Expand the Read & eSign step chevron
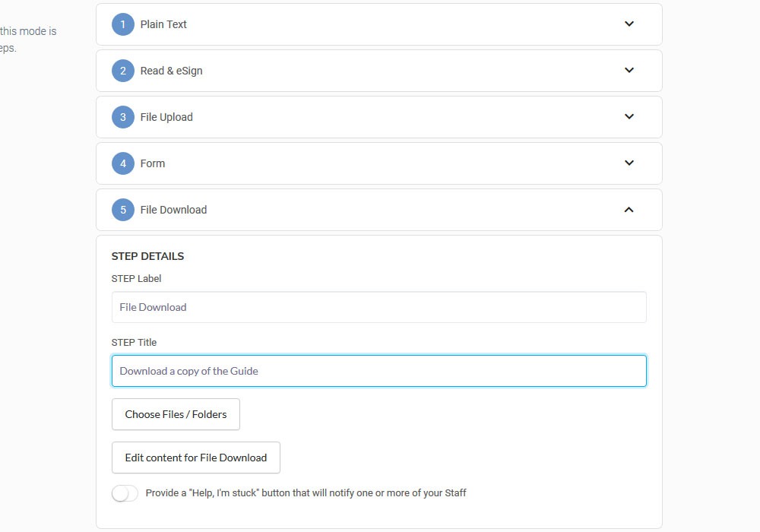The image size is (760, 532). click(x=629, y=71)
